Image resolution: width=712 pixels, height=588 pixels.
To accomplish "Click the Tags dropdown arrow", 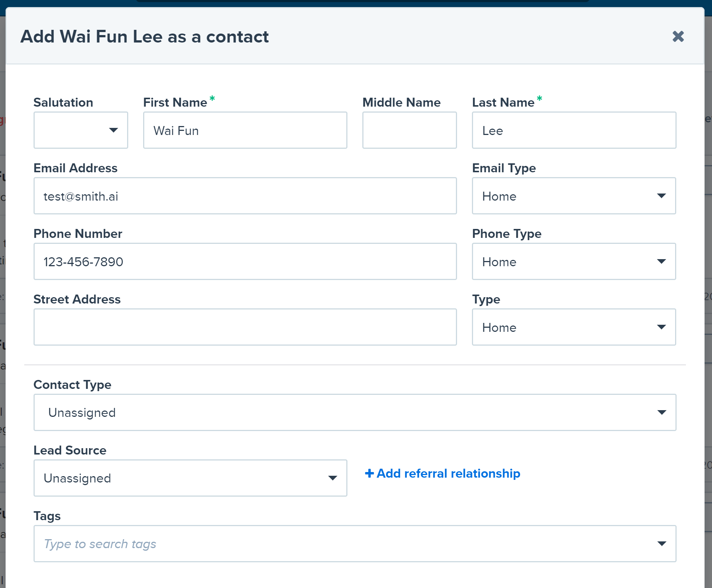I will tap(662, 544).
